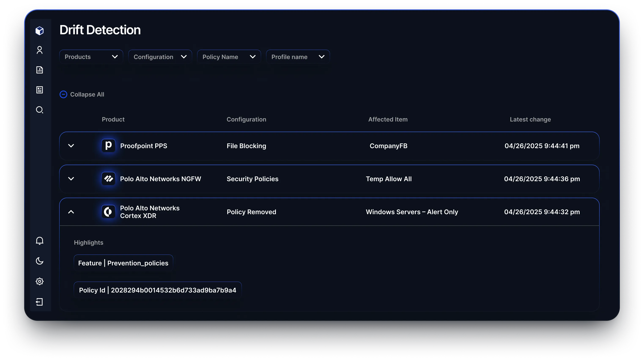Image resolution: width=644 pixels, height=360 pixels.
Task: Click the Collapse All link
Action: (x=87, y=94)
